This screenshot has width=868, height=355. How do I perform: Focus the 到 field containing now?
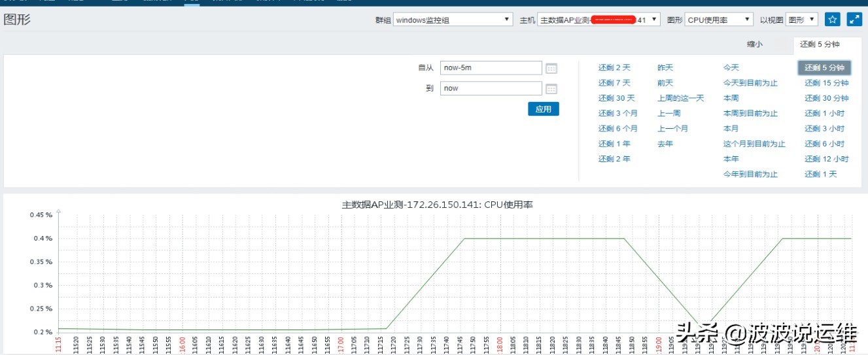pyautogui.click(x=491, y=88)
